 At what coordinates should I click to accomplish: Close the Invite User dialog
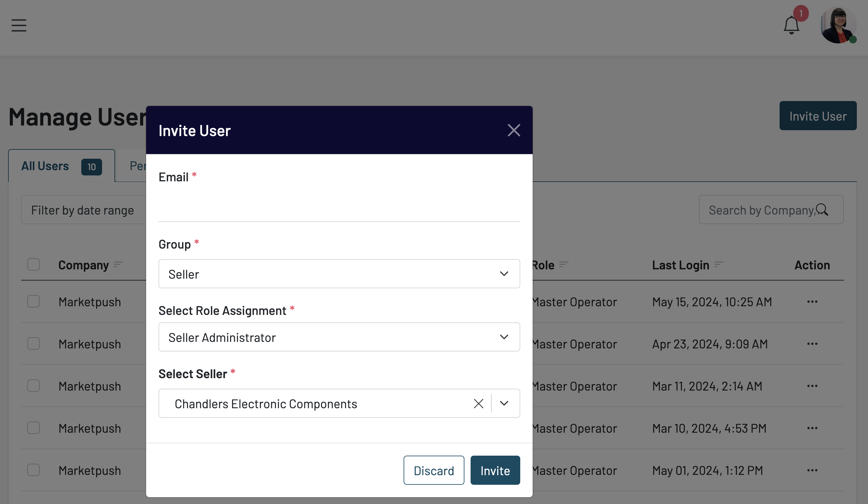[513, 130]
